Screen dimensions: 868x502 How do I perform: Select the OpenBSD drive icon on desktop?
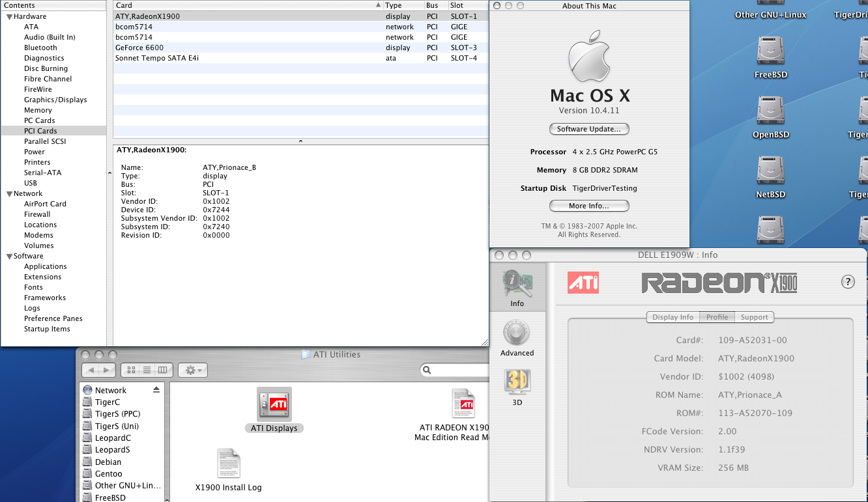(771, 111)
